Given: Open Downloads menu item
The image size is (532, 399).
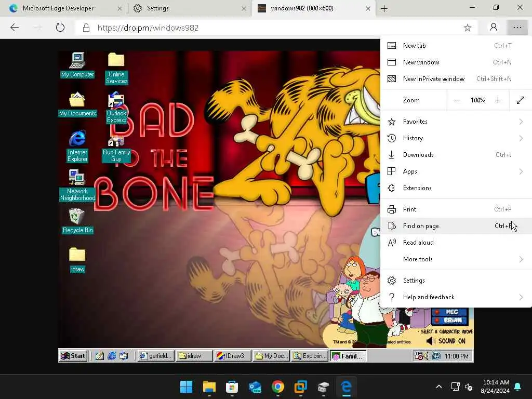Looking at the screenshot, I should (x=456, y=155).
